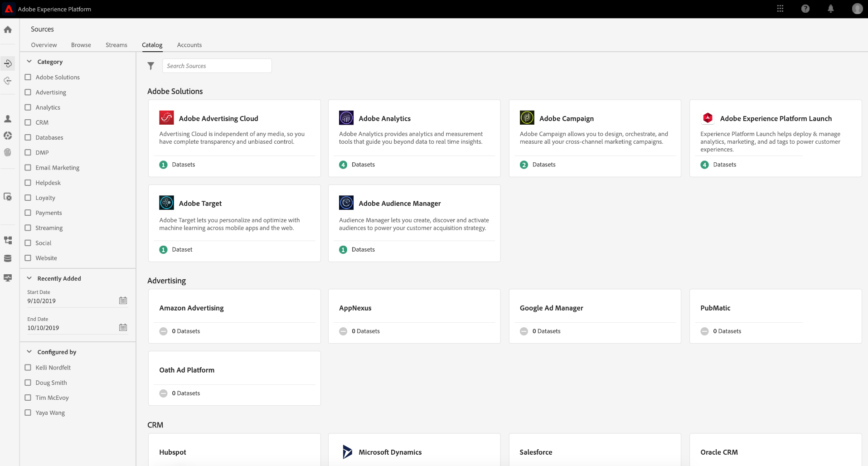This screenshot has width=868, height=466.
Task: Click the Adobe Audience Manager logo icon
Action: [x=346, y=203]
